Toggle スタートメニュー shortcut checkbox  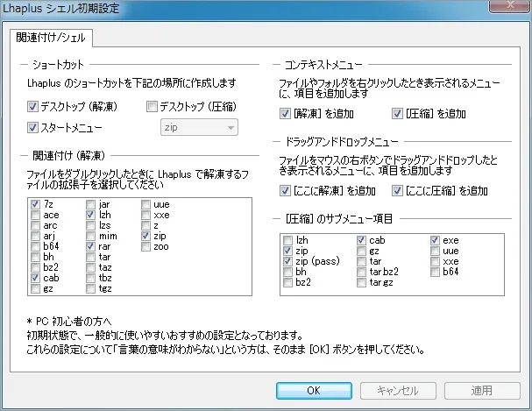(x=32, y=128)
